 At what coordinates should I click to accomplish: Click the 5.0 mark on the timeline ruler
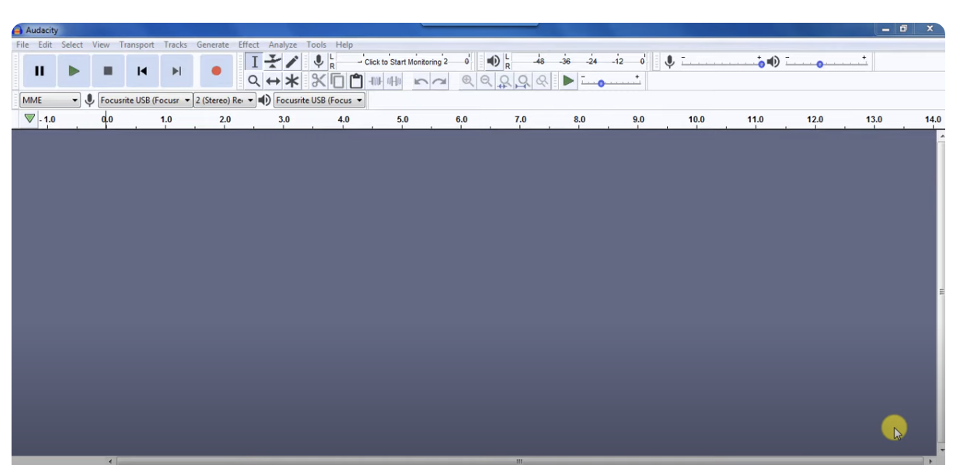pos(402,121)
